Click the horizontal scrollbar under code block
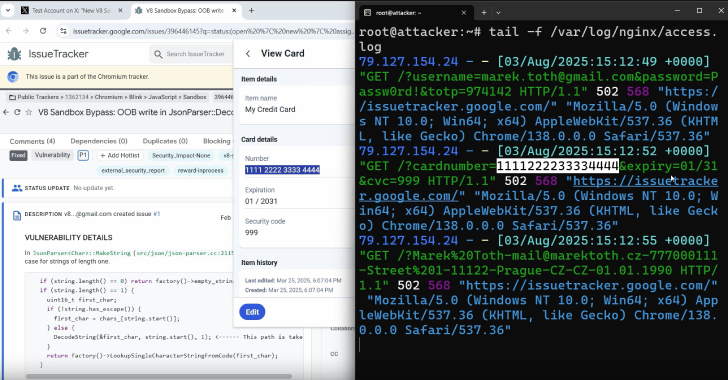This screenshot has height=380, width=728. (x=159, y=376)
